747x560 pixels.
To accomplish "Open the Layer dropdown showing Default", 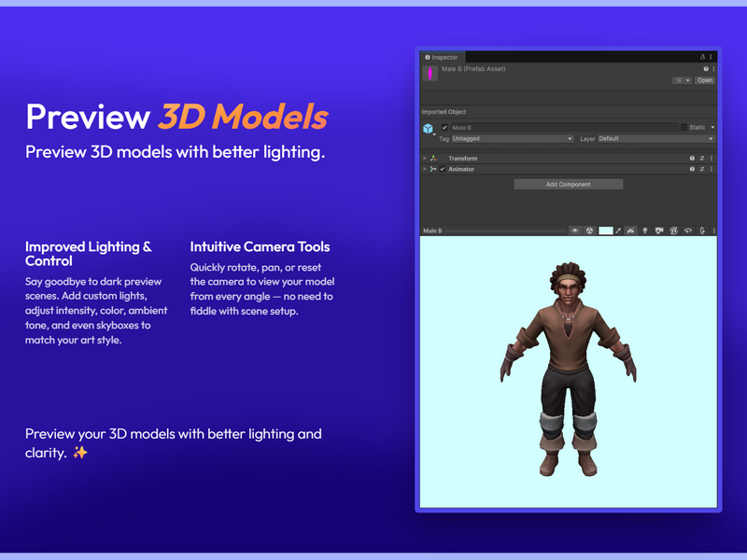I will 656,138.
